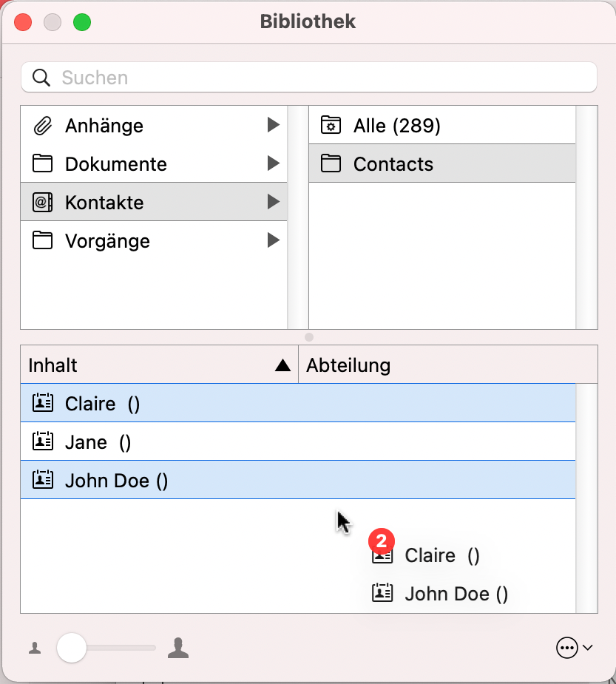Image resolution: width=616 pixels, height=684 pixels.
Task: Open the chevron next to the ellipsis button
Action: coord(588,649)
